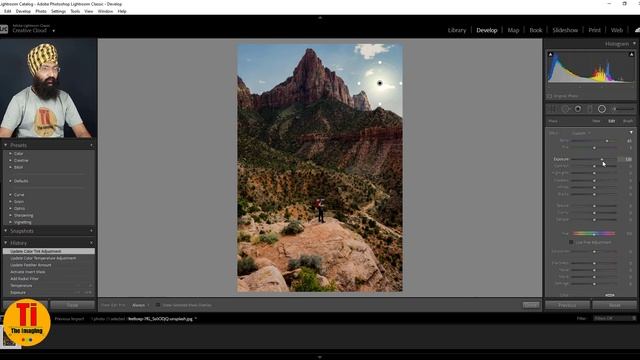Click the right handle of the radial filter
640x360 pixels.
coord(401,83)
